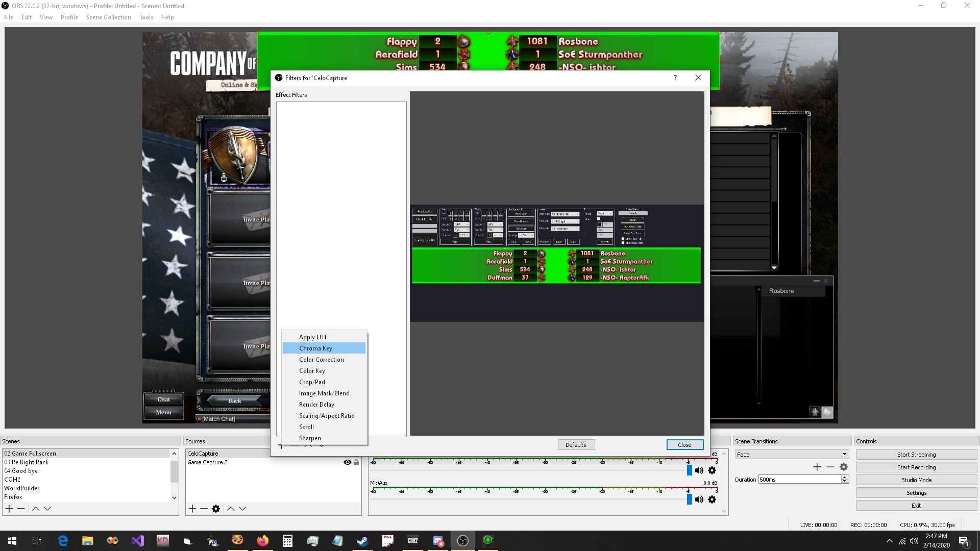This screenshot has width=980, height=551.
Task: Open the View menu
Action: (46, 17)
